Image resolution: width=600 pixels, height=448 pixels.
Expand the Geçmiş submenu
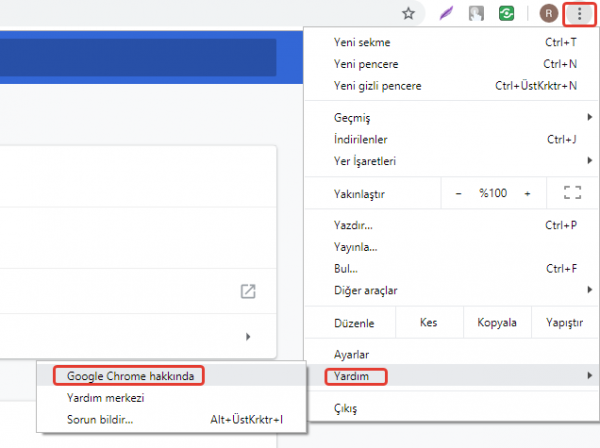click(x=451, y=117)
